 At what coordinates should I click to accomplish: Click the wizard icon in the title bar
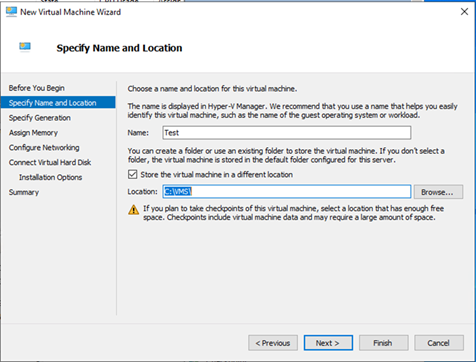pyautogui.click(x=11, y=12)
